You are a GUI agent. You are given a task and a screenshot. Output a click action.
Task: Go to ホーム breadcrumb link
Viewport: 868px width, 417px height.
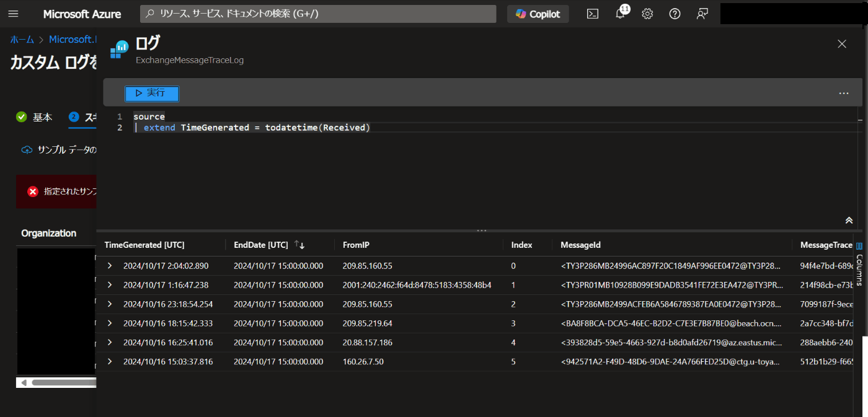pyautogui.click(x=22, y=39)
